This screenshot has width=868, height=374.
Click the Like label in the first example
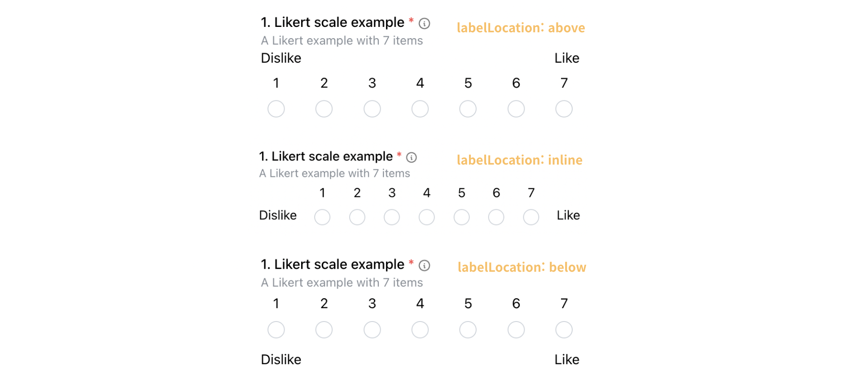click(566, 58)
